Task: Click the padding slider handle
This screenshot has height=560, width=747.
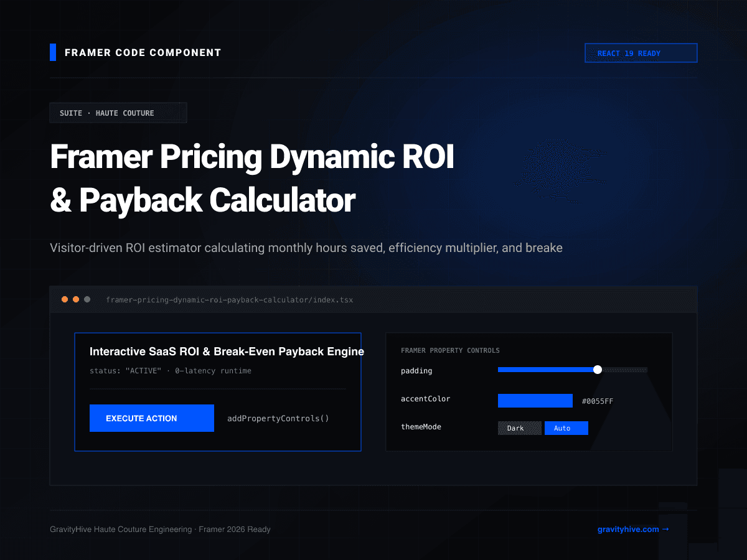Action: (x=598, y=370)
